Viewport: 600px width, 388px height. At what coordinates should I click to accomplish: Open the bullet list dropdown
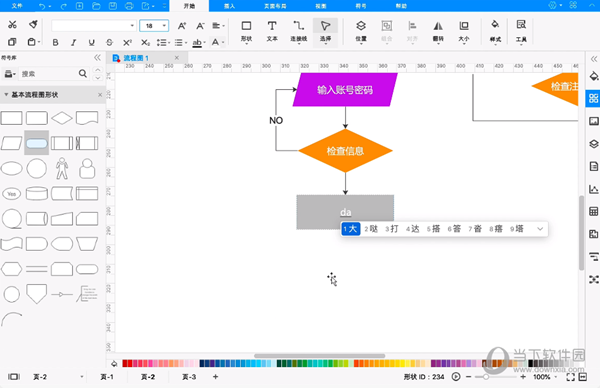click(181, 42)
